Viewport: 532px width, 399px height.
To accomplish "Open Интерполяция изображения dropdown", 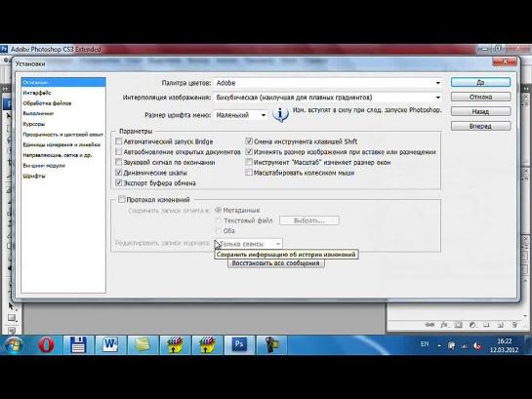I will tap(328, 98).
